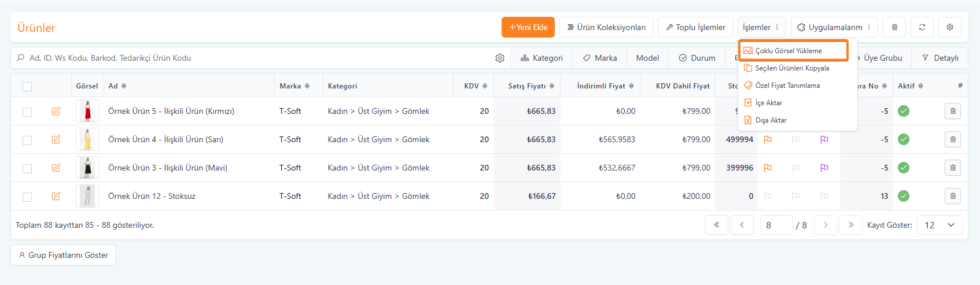This screenshot has height=285, width=980.
Task: Click the product search input field
Action: point(255,58)
